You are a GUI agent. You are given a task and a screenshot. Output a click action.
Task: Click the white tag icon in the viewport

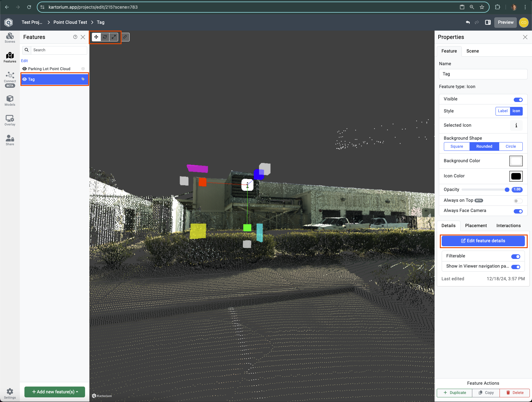coord(247,185)
